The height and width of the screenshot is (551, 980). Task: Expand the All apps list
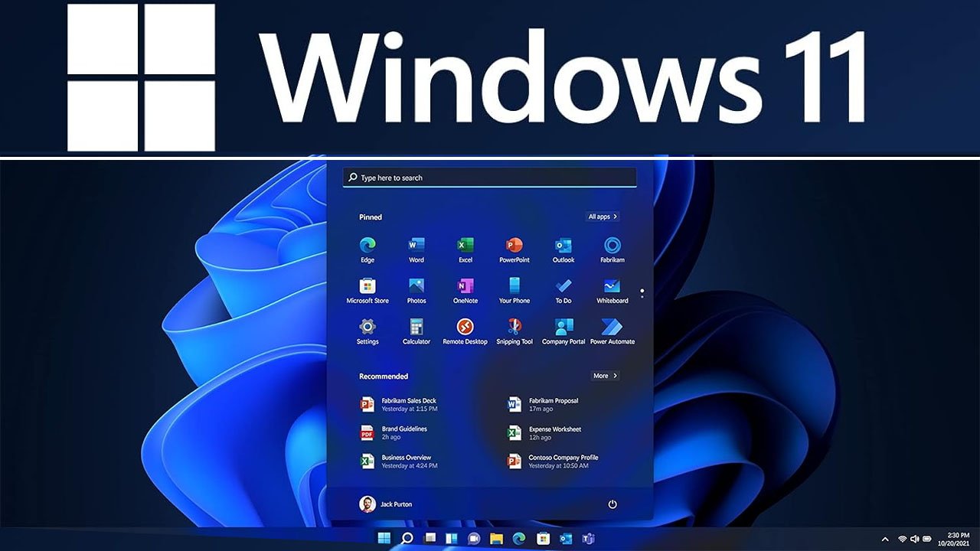603,217
